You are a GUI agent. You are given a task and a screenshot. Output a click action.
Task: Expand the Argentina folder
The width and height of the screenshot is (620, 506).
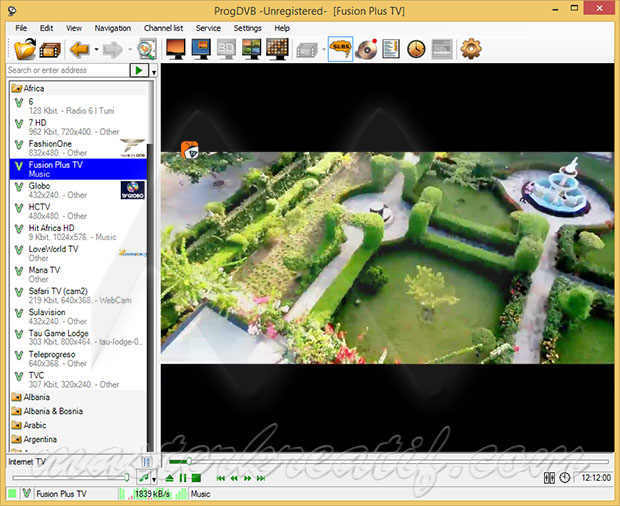pyautogui.click(x=78, y=439)
